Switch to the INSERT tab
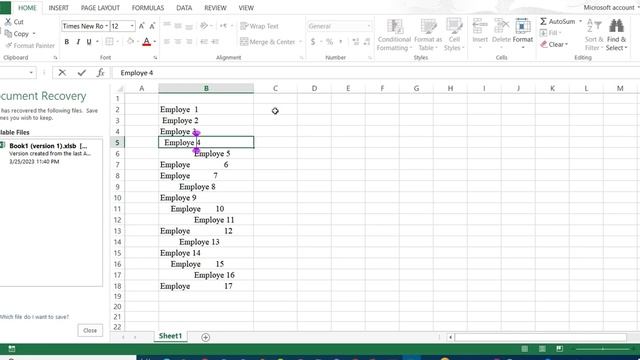640x360 pixels. click(x=58, y=8)
